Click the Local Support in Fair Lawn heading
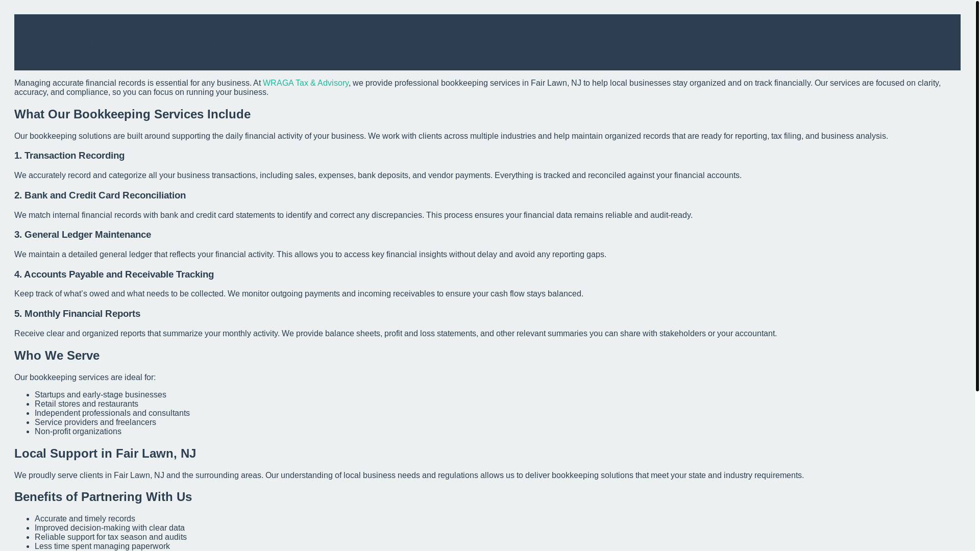The width and height of the screenshot is (980, 551). click(x=105, y=454)
